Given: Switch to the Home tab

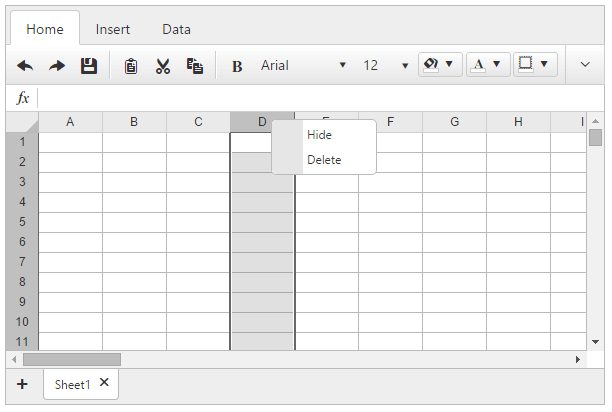Looking at the screenshot, I should [45, 29].
